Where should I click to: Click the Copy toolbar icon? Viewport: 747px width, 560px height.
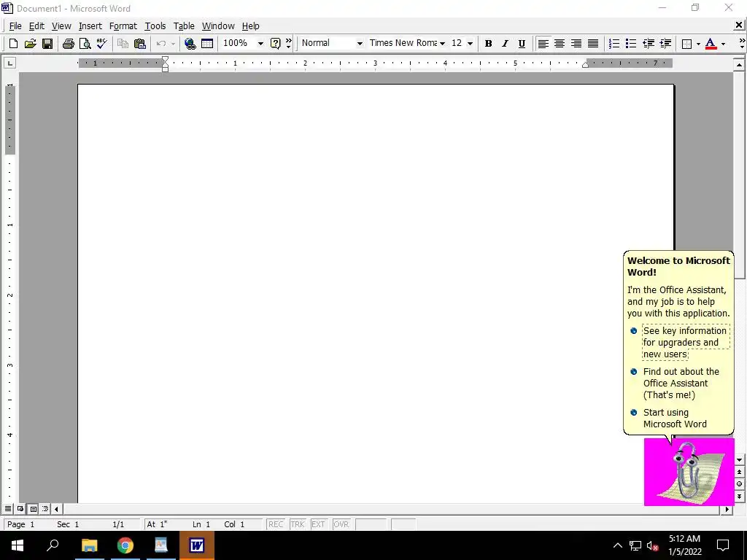(x=123, y=44)
